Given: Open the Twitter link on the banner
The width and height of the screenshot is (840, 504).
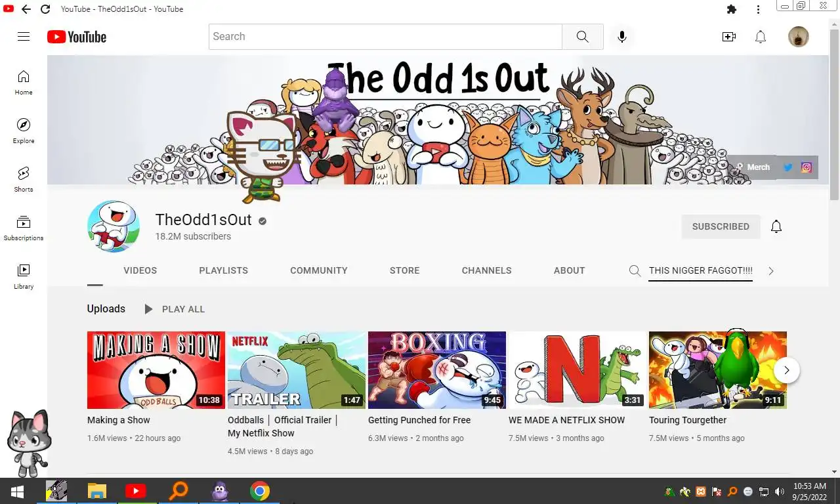Looking at the screenshot, I should 788,167.
